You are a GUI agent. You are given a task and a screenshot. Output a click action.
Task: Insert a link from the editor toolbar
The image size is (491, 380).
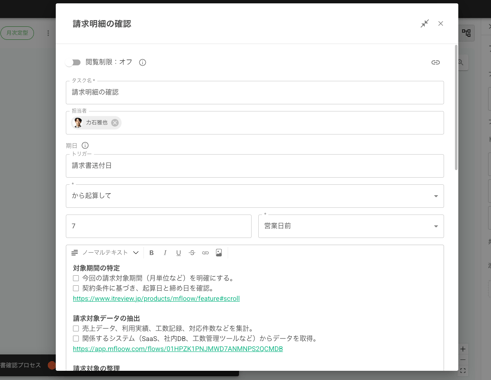(x=205, y=253)
